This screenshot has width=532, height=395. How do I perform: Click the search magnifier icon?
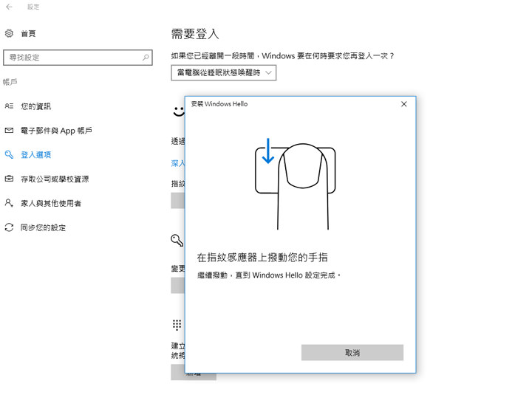click(x=146, y=58)
